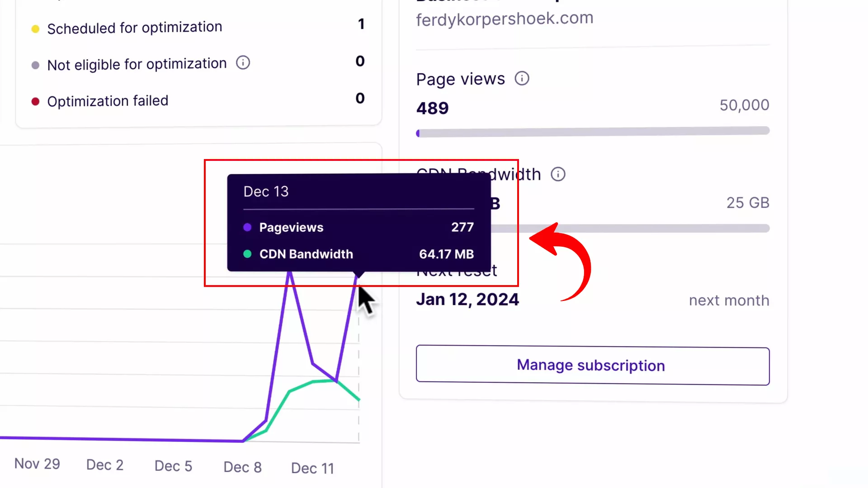Click the Jan 12, 2024 reset date
This screenshot has width=868, height=488.
tap(467, 299)
